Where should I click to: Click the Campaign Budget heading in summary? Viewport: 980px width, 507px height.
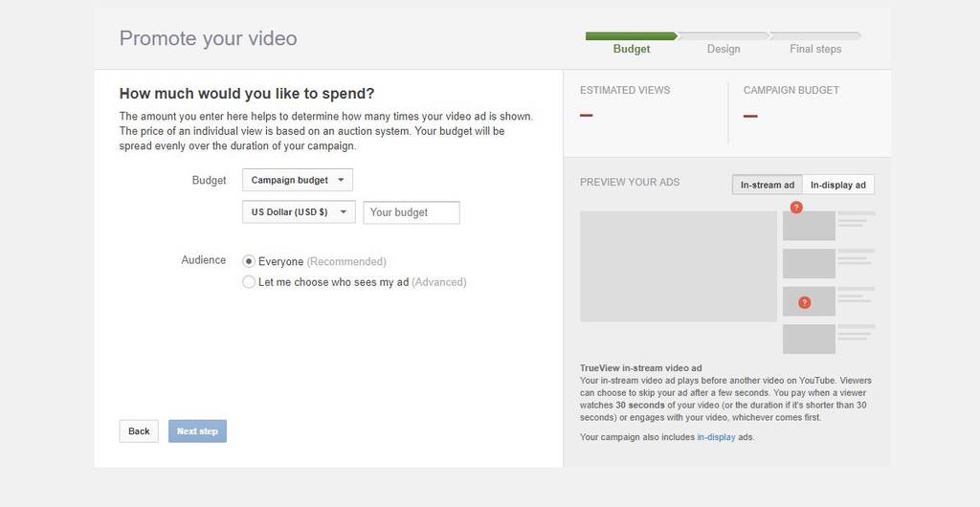791,90
